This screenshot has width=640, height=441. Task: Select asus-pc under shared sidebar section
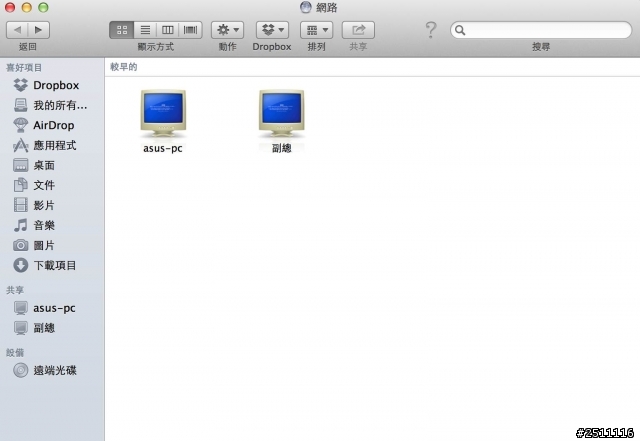pos(52,308)
